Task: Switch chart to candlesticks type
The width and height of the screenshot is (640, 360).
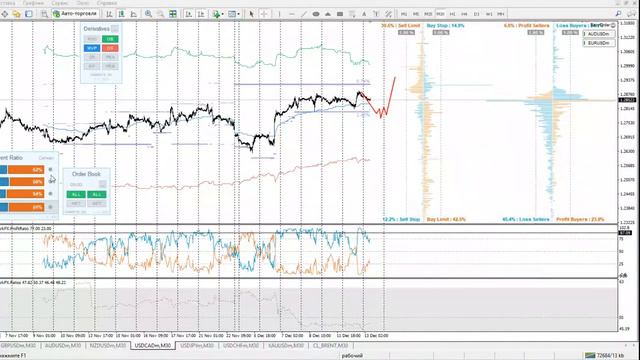Action: point(122,14)
